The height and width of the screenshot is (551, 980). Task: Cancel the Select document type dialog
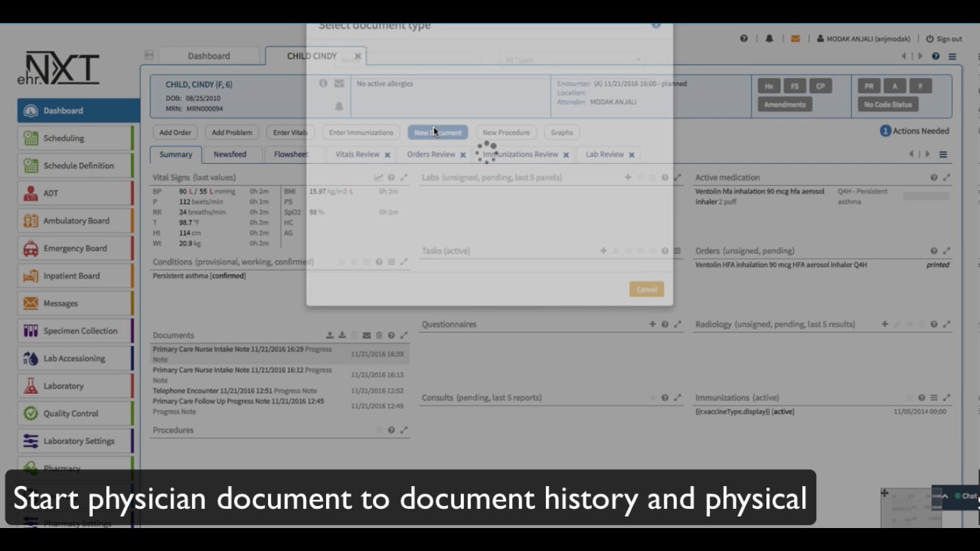coord(647,289)
